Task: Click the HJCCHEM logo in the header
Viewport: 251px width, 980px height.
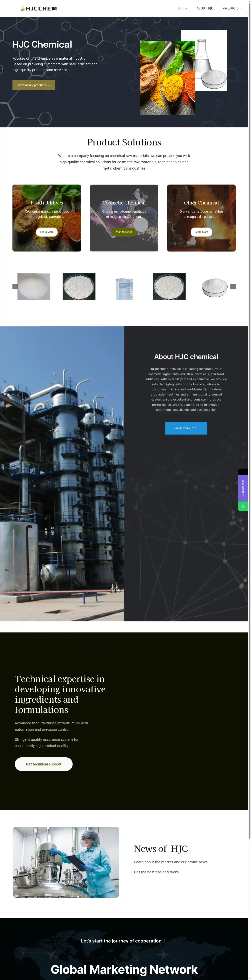Action: coord(38,8)
